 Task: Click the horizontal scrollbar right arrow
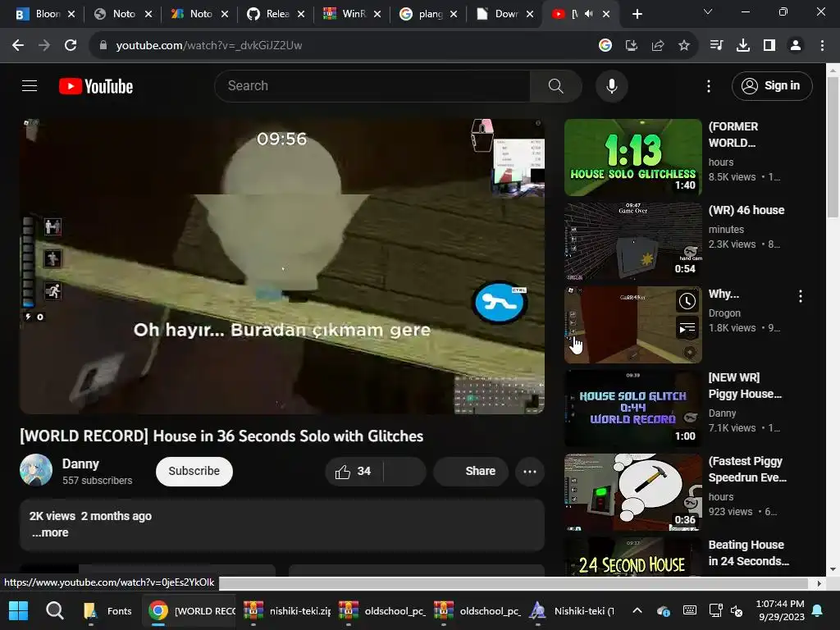[819, 583]
